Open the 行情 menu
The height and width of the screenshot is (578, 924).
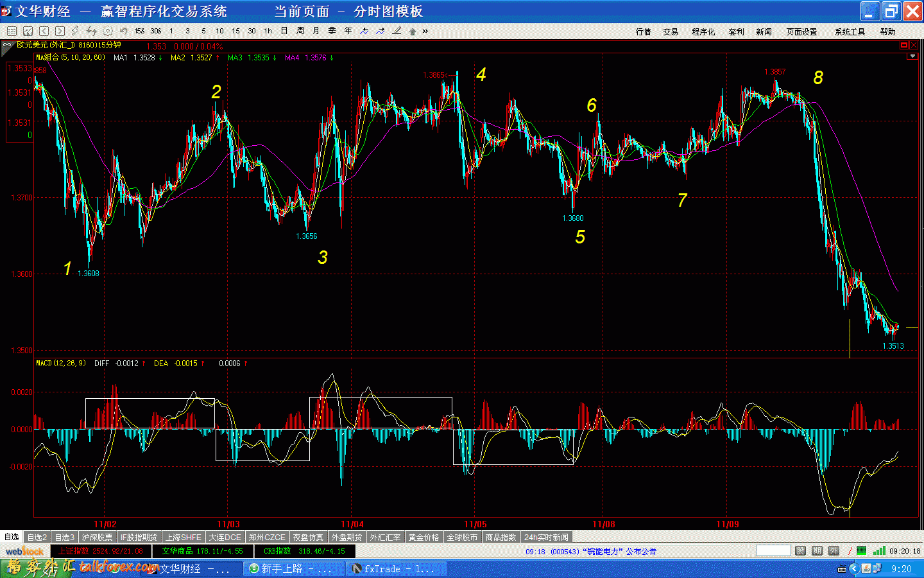(x=644, y=31)
